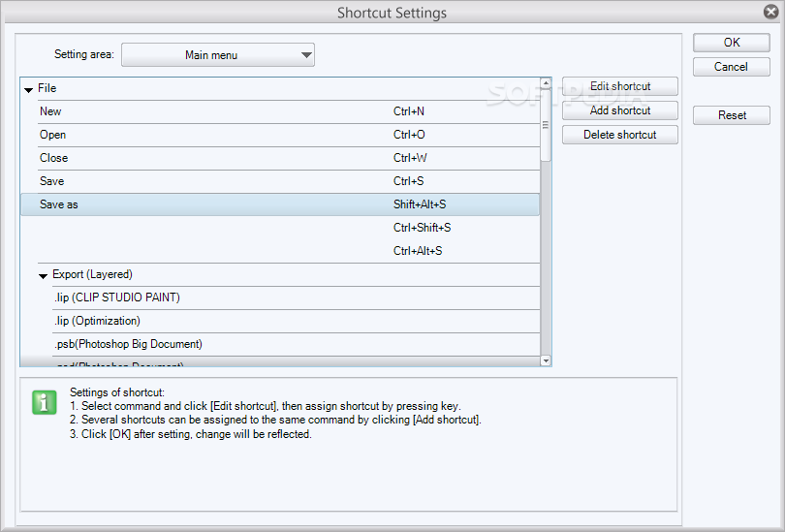Viewport: 785px width, 532px height.
Task: Click the OK button
Action: [x=731, y=43]
